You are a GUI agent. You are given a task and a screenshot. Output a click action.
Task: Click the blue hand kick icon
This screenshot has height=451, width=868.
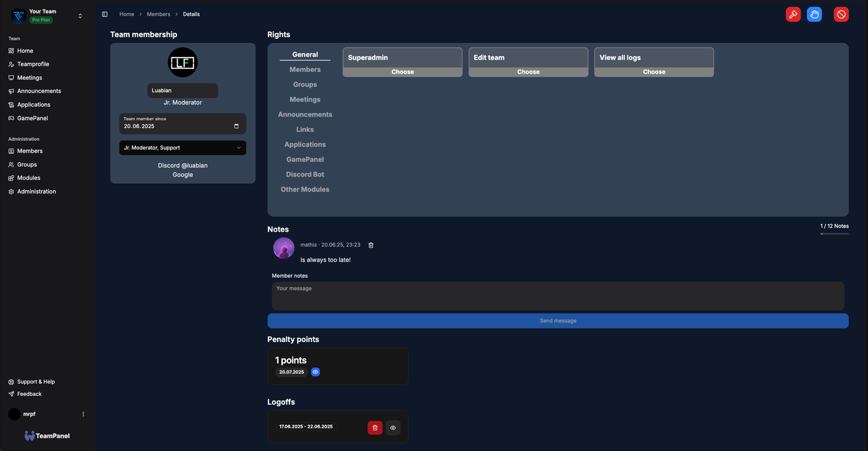coord(814,14)
